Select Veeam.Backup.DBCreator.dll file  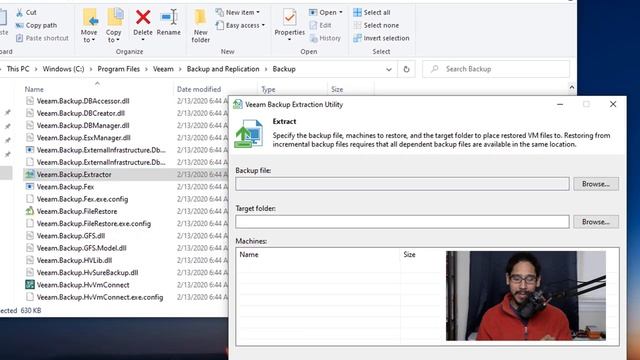[81, 113]
